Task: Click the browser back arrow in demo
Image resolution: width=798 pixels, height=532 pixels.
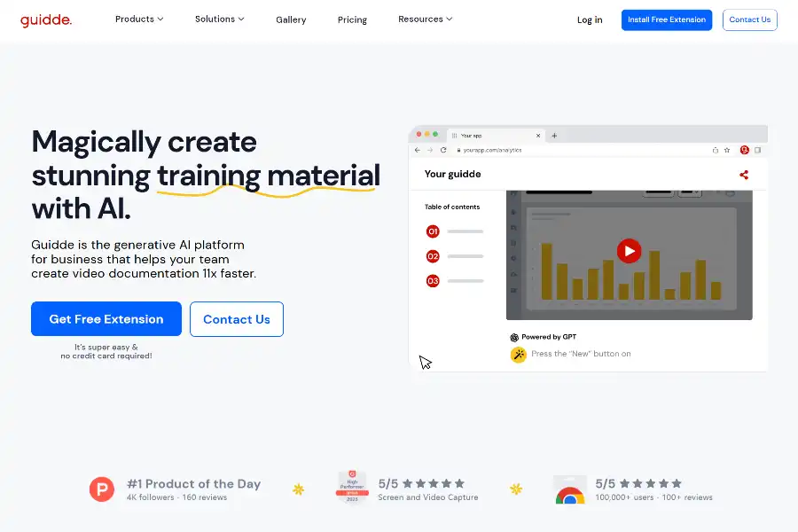Action: [x=418, y=150]
